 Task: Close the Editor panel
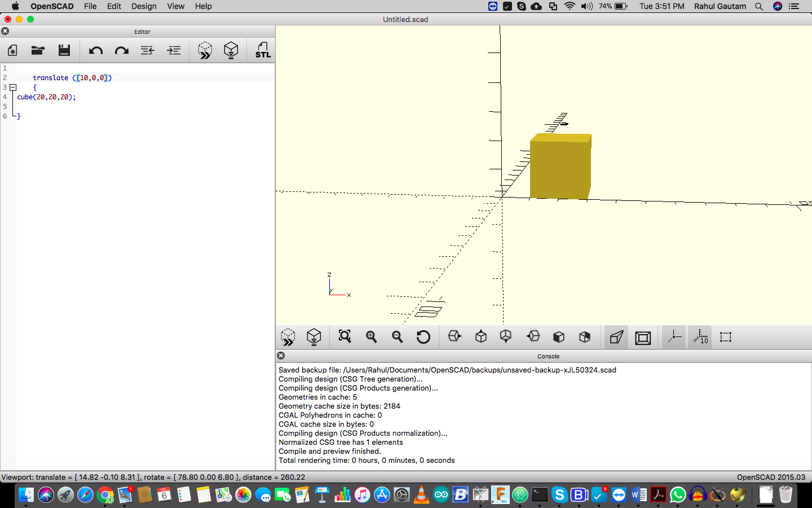(x=5, y=32)
